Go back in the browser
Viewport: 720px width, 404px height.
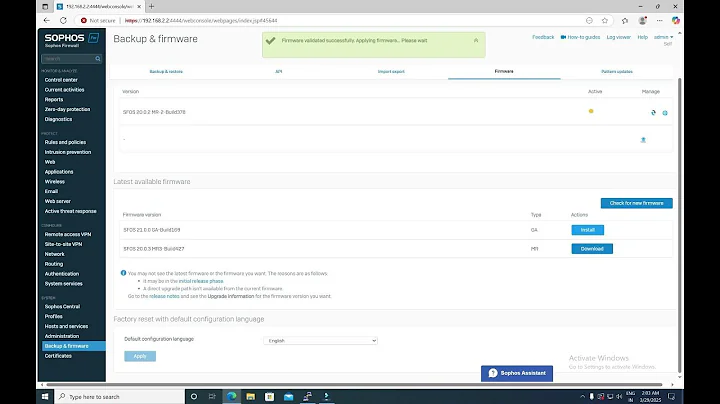tap(46, 20)
